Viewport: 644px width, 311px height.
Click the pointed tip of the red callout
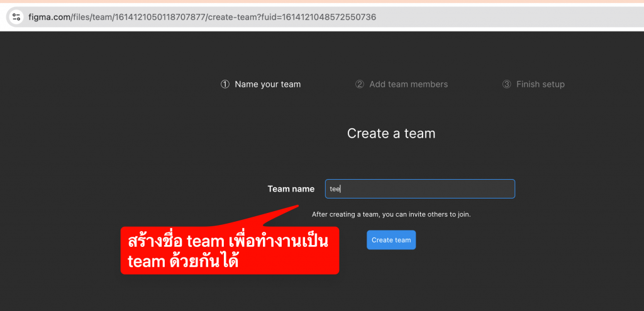point(307,209)
